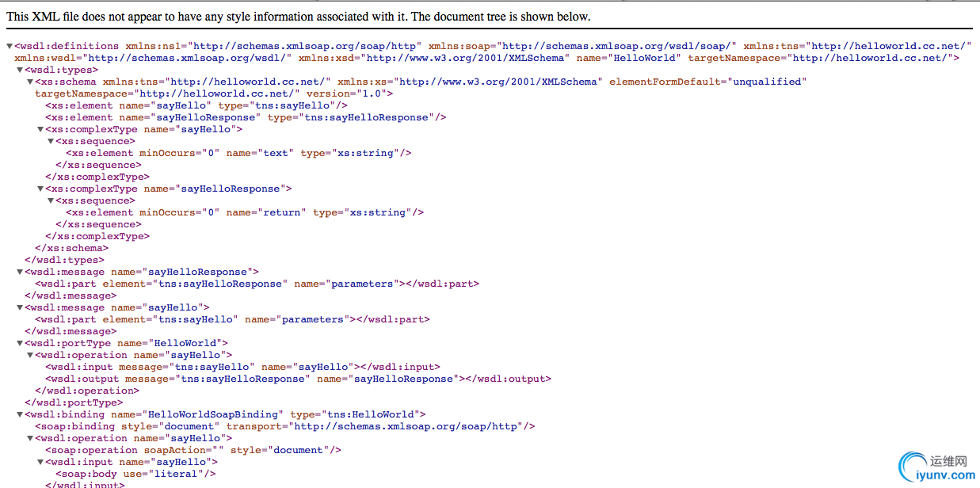Collapse wsdl:message name="sayHello" node

click(x=20, y=307)
